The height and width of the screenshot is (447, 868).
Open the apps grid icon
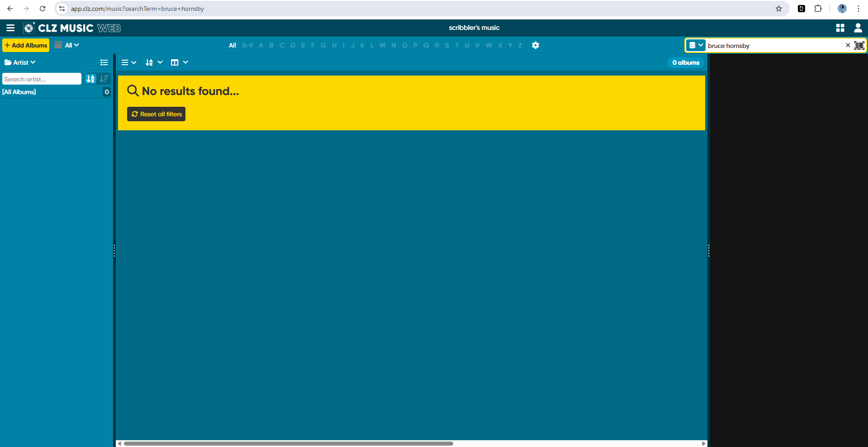(840, 28)
